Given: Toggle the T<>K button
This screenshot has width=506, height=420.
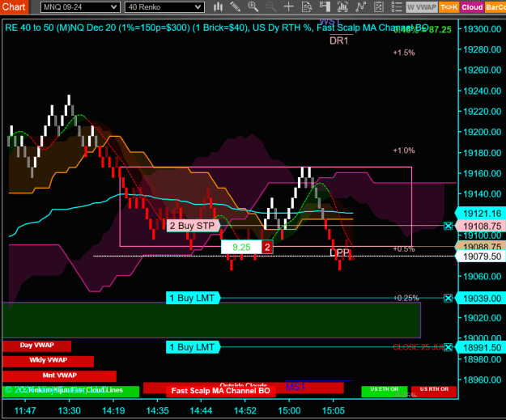Looking at the screenshot, I should (449, 6).
